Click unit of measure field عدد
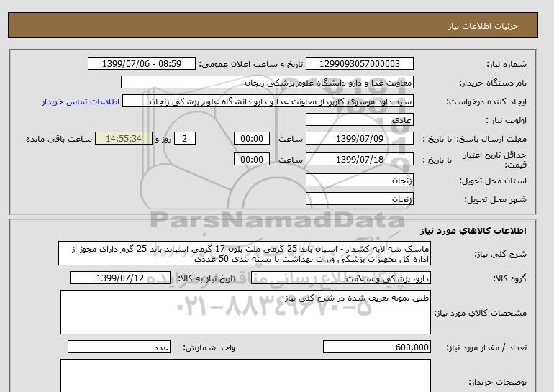The height and width of the screenshot is (392, 554). [x=119, y=347]
